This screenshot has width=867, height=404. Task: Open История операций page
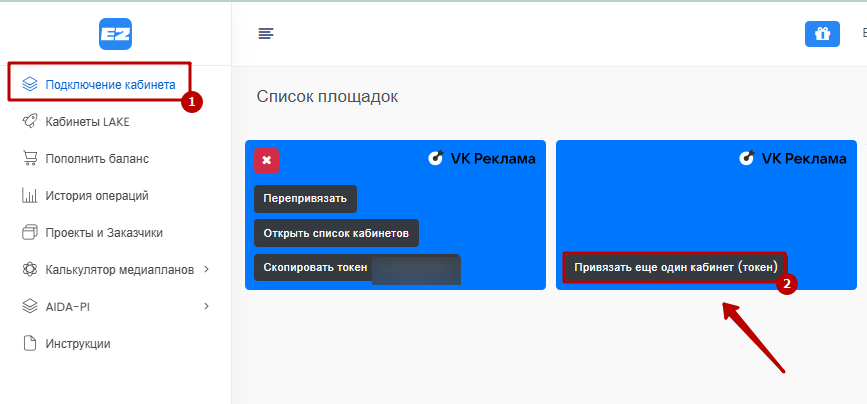[x=97, y=196]
